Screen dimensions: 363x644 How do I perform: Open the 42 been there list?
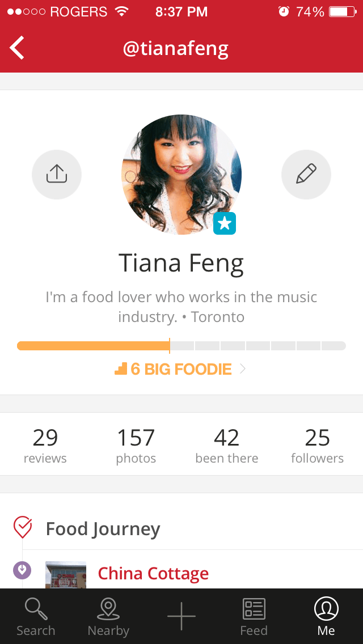tap(227, 446)
